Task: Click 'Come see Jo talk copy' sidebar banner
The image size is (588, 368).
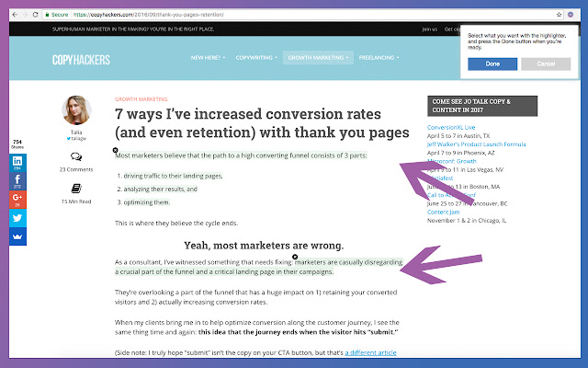Action: [x=482, y=106]
